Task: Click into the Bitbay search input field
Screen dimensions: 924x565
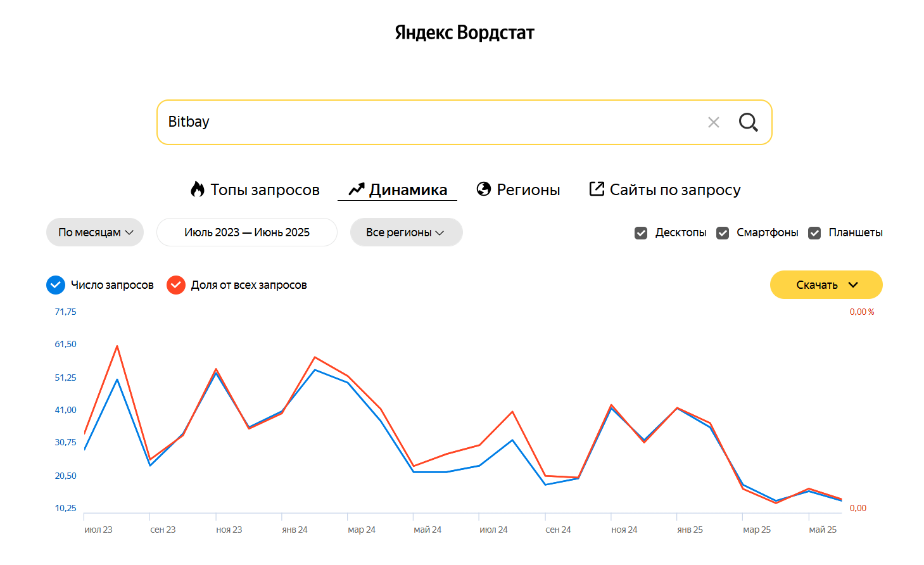Action: [431, 122]
